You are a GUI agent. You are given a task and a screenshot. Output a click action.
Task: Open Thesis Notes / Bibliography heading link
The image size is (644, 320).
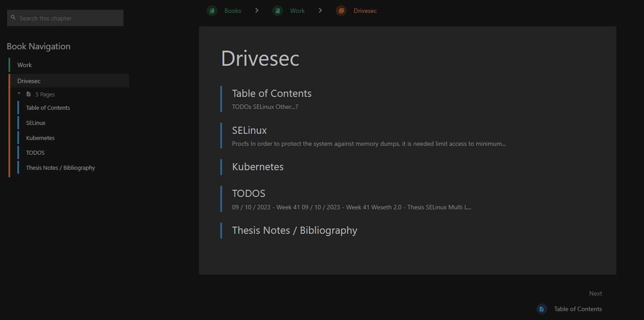point(294,230)
